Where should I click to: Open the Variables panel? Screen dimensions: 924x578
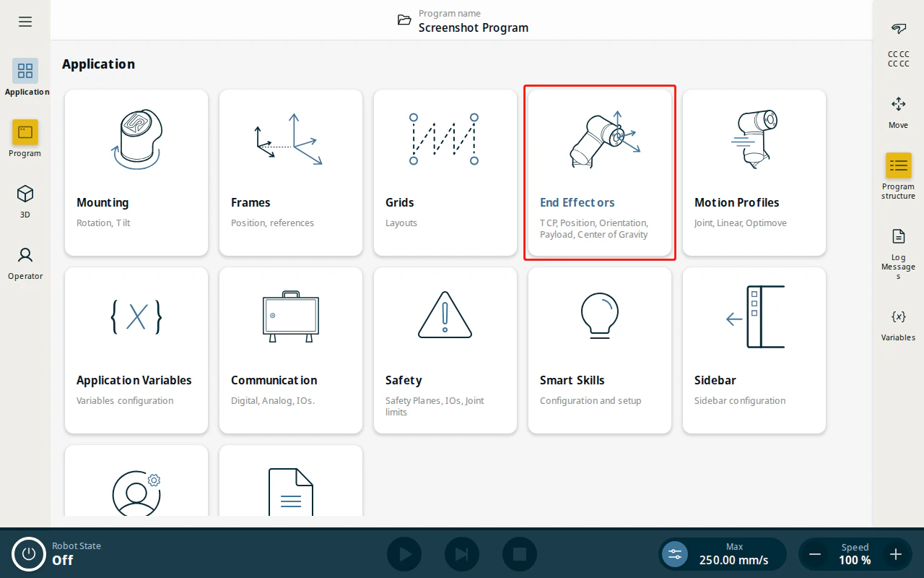(x=898, y=324)
